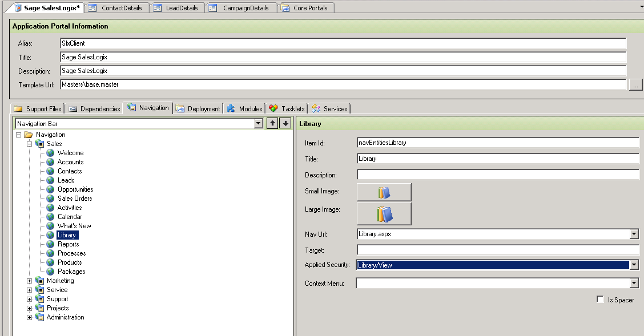Click the Item Id field
The width and height of the screenshot is (644, 336).
point(498,143)
